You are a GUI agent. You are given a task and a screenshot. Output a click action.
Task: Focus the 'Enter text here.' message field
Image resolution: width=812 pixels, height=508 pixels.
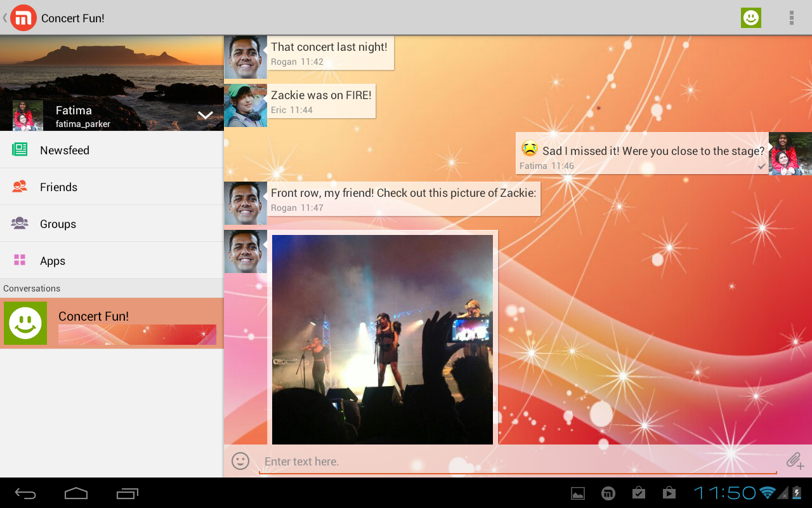pyautogui.click(x=518, y=462)
